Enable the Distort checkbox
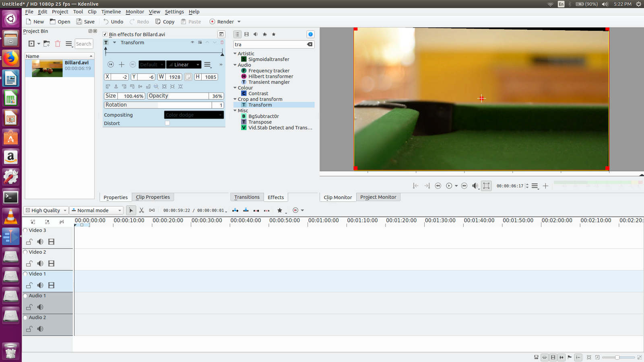644x362 pixels. [167, 123]
